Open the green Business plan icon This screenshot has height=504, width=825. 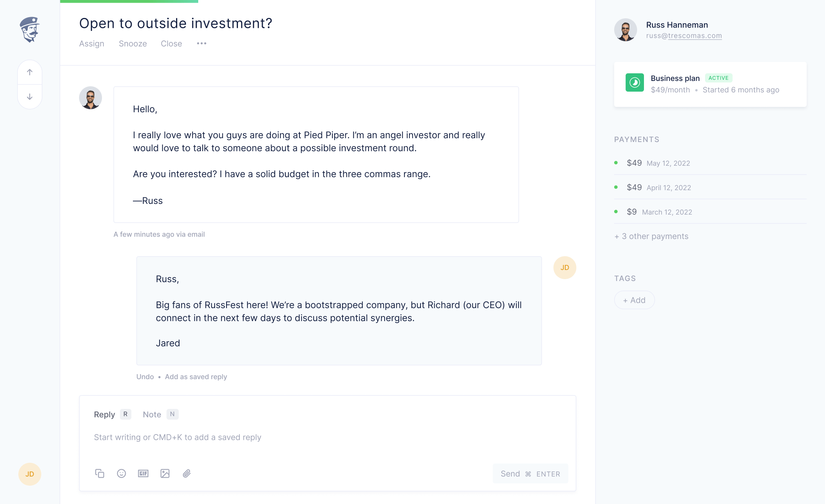(635, 82)
